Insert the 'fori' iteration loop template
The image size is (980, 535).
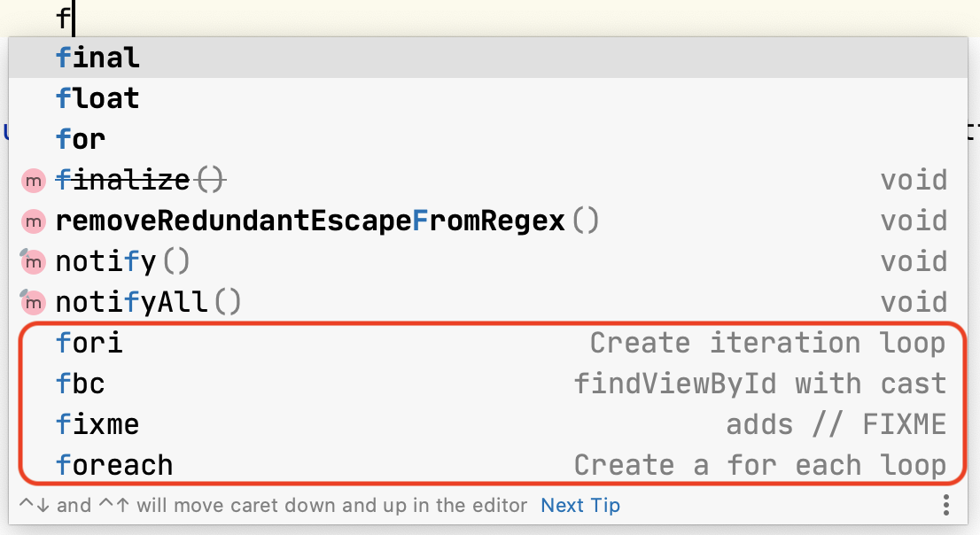(89, 343)
